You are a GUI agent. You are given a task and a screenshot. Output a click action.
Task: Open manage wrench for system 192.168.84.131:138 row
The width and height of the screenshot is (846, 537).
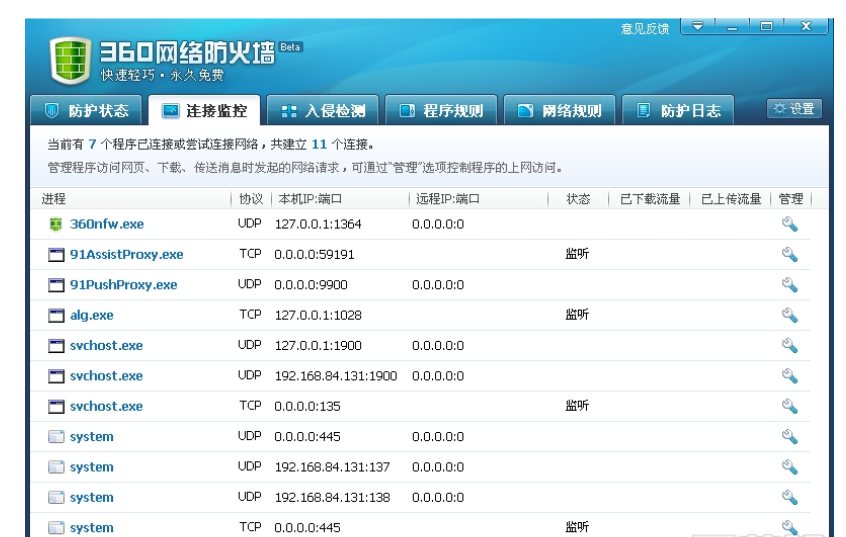[789, 497]
